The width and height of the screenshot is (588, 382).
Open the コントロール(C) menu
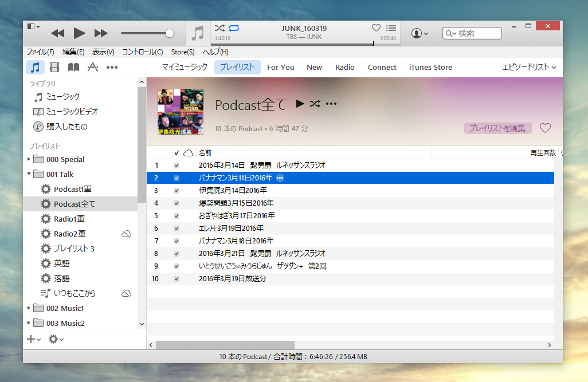(143, 52)
